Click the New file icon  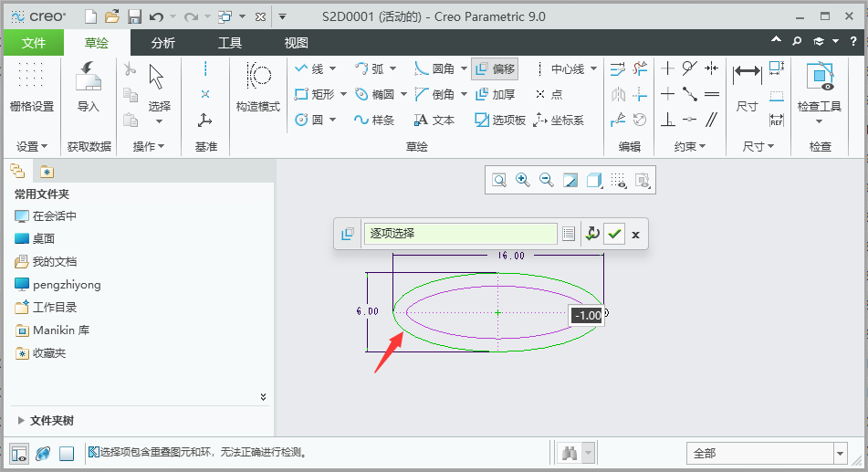pyautogui.click(x=90, y=16)
